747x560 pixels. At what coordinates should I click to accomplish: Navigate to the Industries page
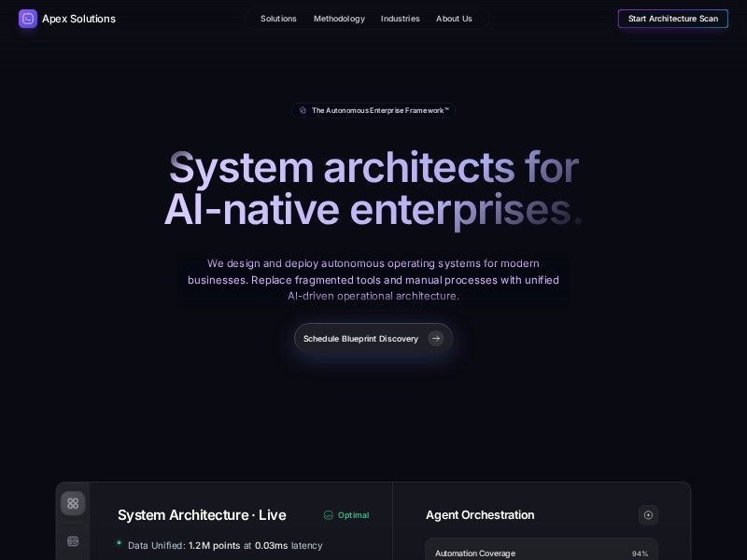[x=400, y=19]
